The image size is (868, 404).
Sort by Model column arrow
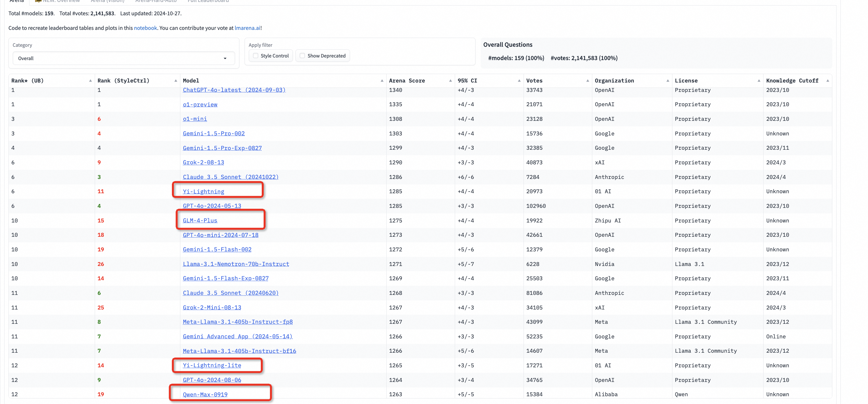pos(382,81)
